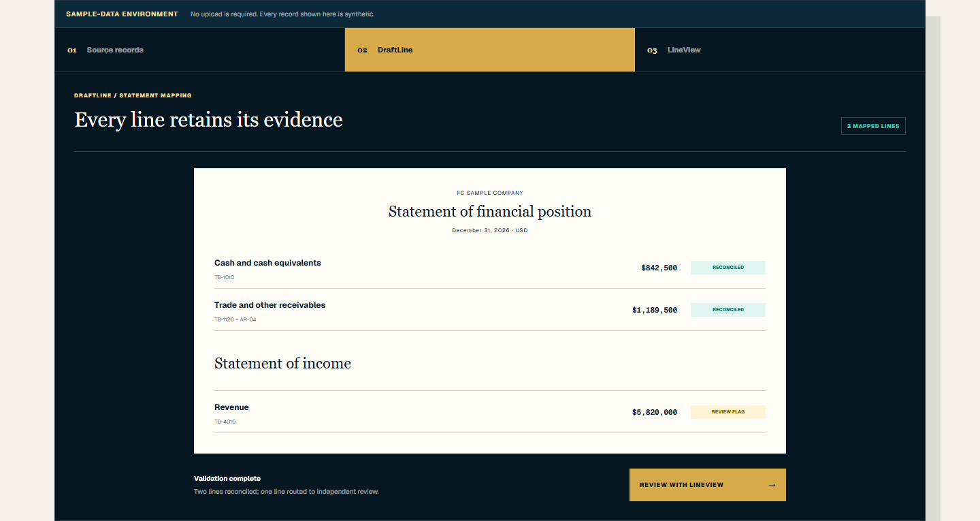Click the Statement of income heading

282,364
